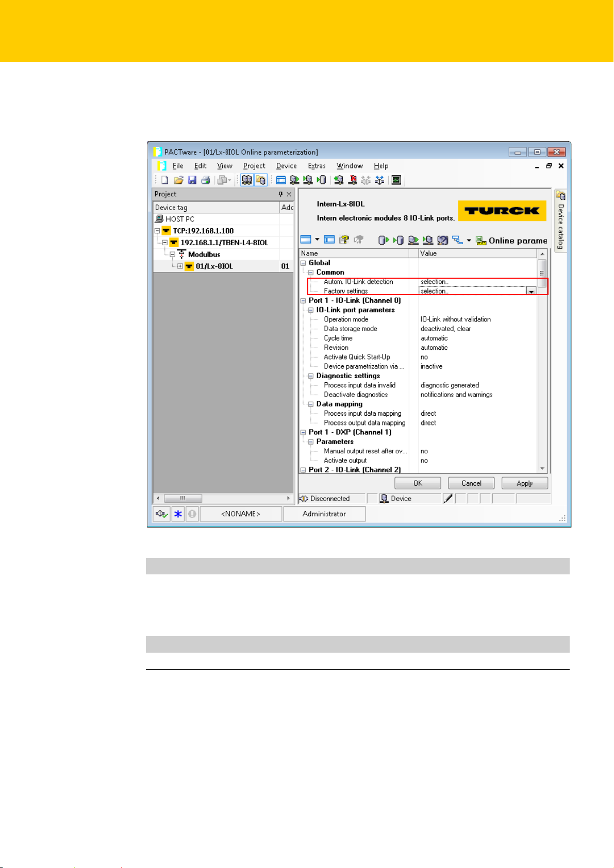The width and height of the screenshot is (614, 868).
Task: Click the Apply button
Action: 524,483
